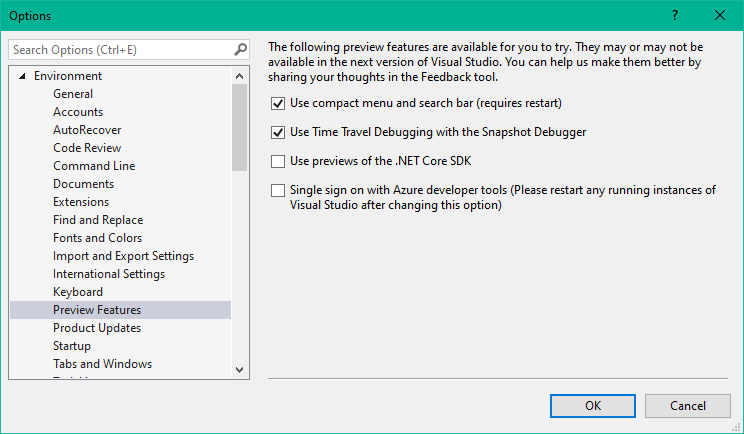
Task: Focus the Search Options input field
Action: point(120,49)
